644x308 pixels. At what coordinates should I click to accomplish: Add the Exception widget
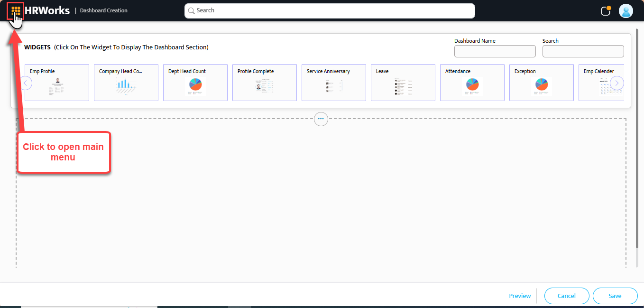point(541,83)
